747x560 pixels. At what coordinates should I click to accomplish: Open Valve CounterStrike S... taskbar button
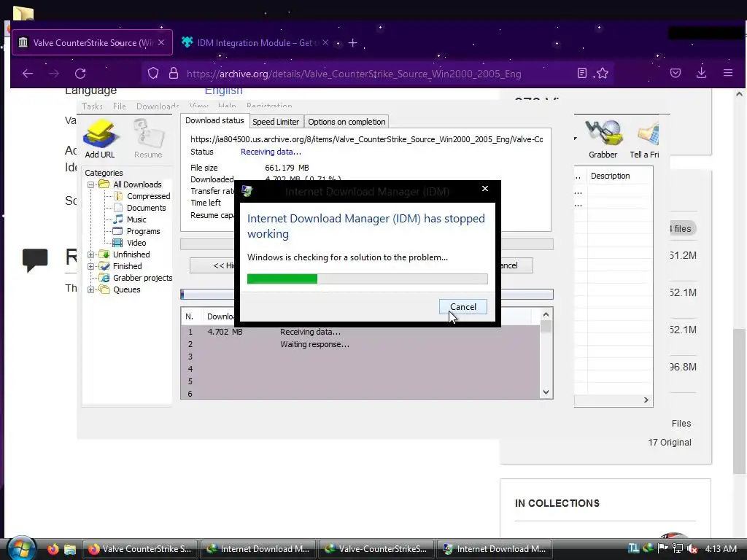pyautogui.click(x=140, y=549)
